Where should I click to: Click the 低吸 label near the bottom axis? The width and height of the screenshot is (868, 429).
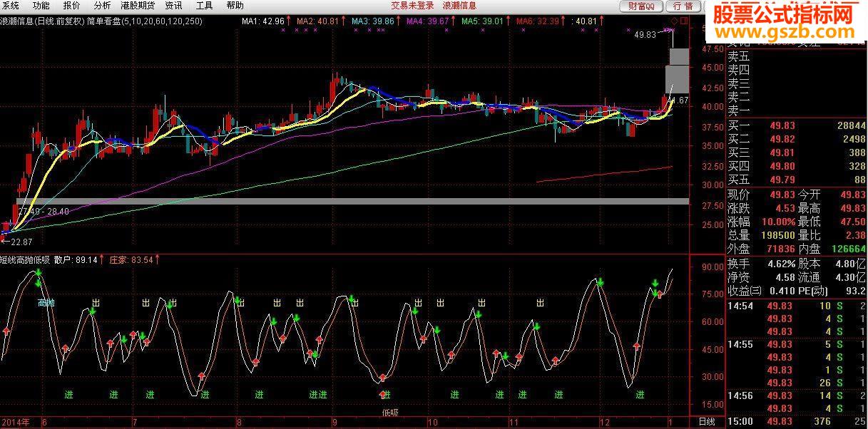[390, 412]
